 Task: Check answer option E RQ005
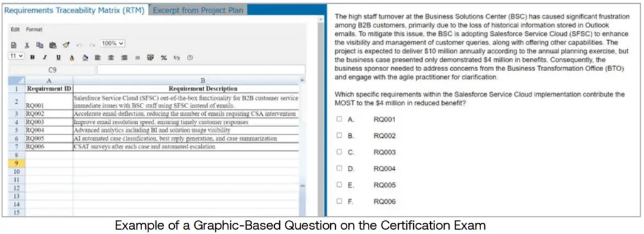point(339,185)
